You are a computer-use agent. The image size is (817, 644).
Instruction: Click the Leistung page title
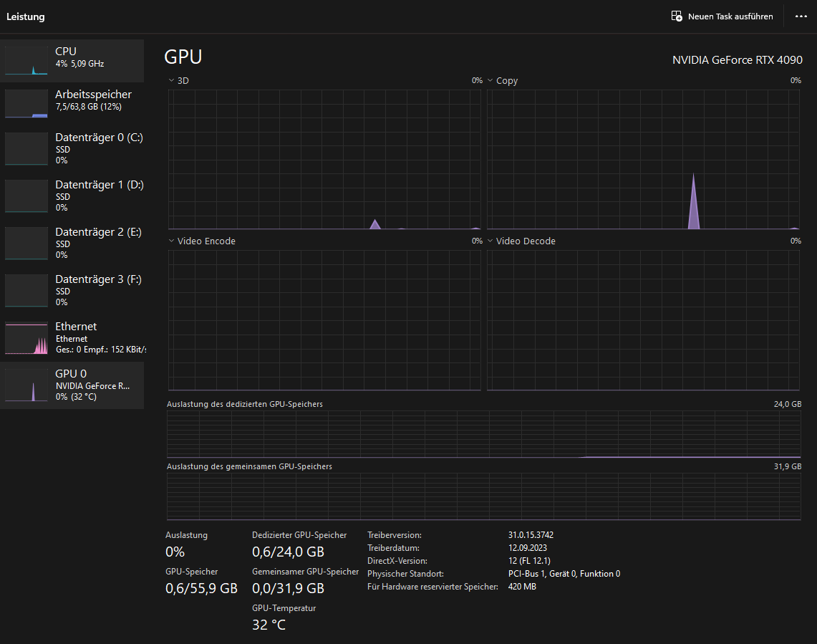point(26,16)
